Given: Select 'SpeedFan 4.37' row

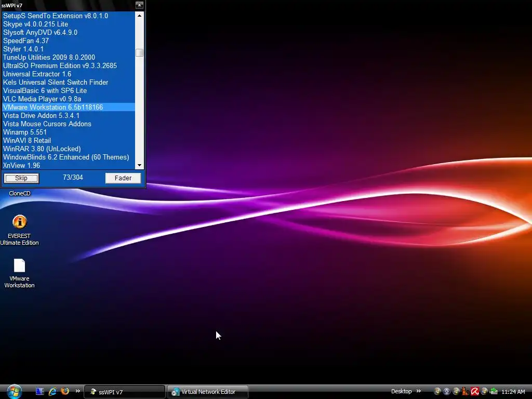Looking at the screenshot, I should click(69, 41).
